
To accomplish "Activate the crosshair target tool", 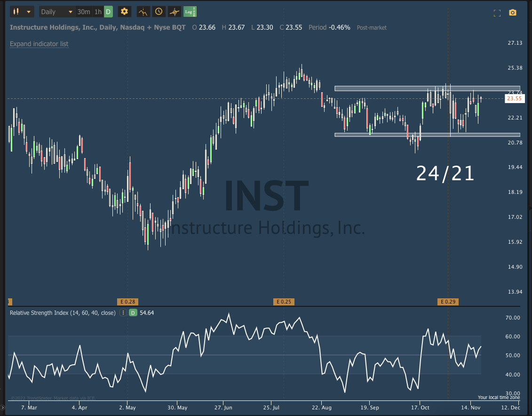I will pyautogui.click(x=174, y=11).
